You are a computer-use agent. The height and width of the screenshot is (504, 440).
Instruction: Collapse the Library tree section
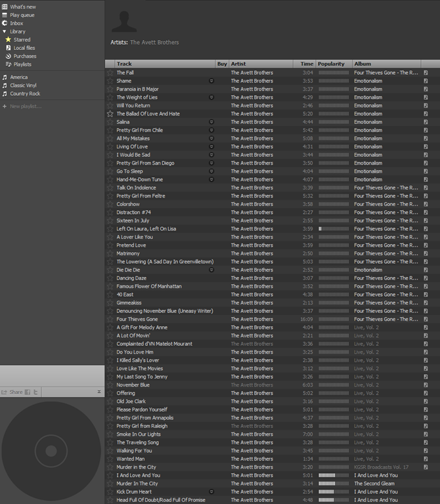tap(4, 31)
